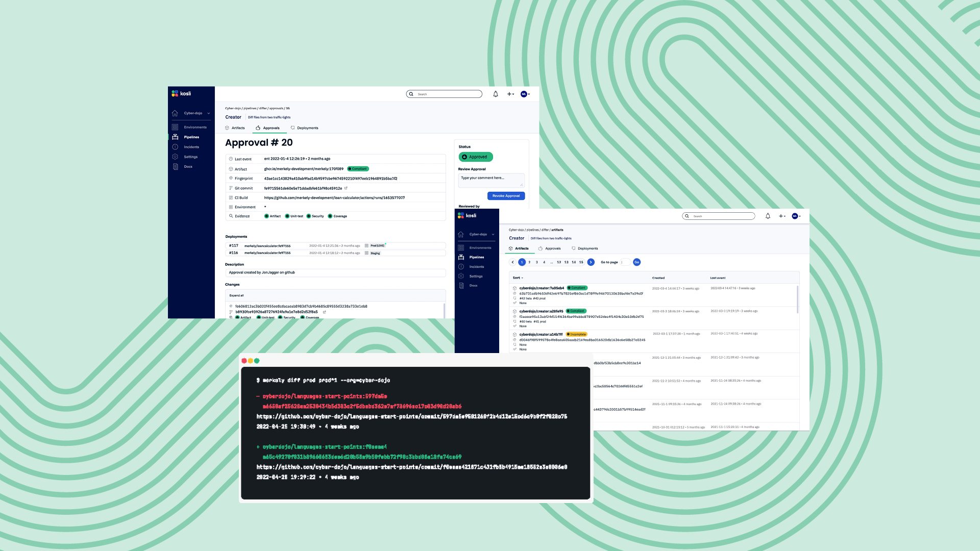Click the kosli logo in the Artifacts window

point(467,215)
